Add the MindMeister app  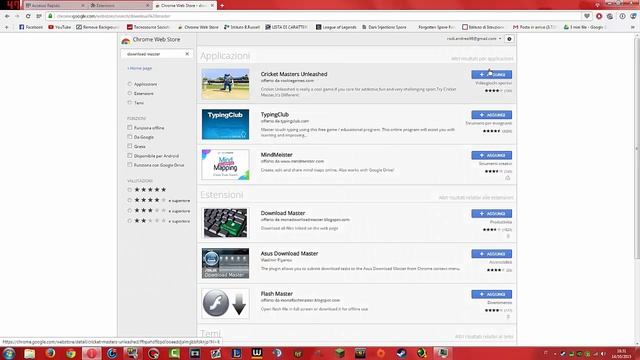coord(491,155)
